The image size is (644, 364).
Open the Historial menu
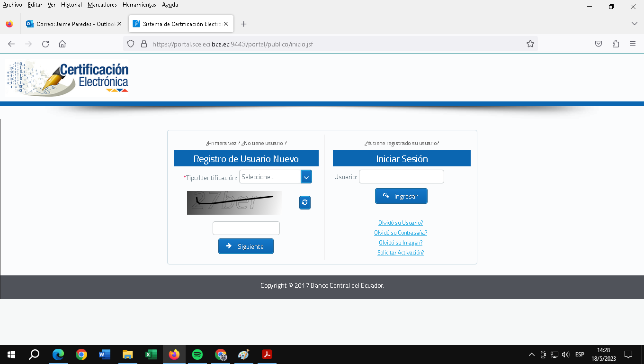(71, 5)
